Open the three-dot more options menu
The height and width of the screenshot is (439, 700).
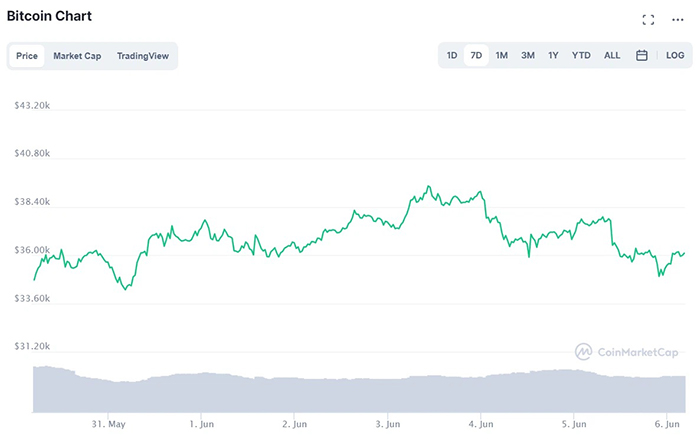click(678, 20)
